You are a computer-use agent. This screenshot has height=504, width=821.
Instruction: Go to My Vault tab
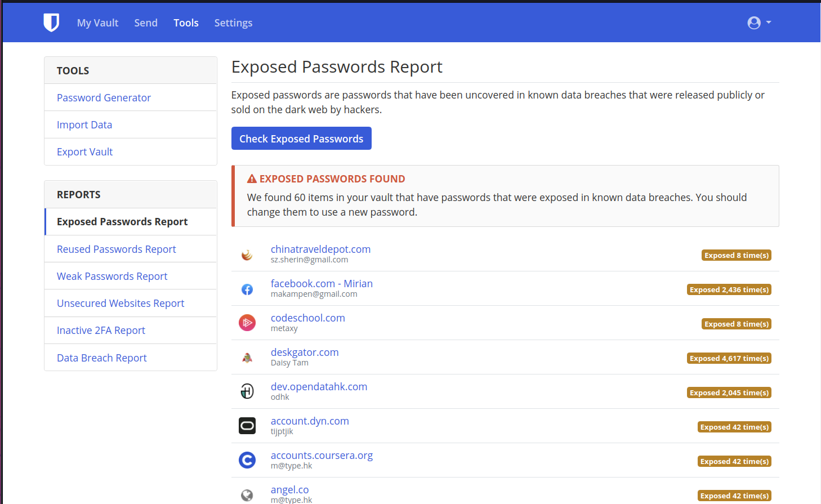click(97, 23)
